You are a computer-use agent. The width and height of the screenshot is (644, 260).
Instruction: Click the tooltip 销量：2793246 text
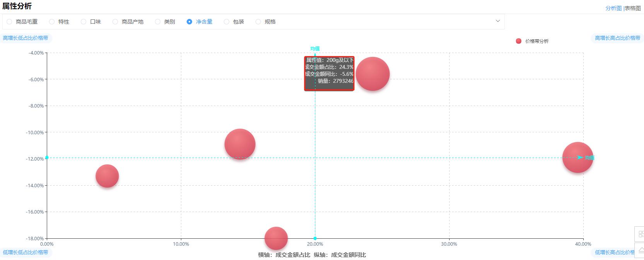tap(336, 81)
